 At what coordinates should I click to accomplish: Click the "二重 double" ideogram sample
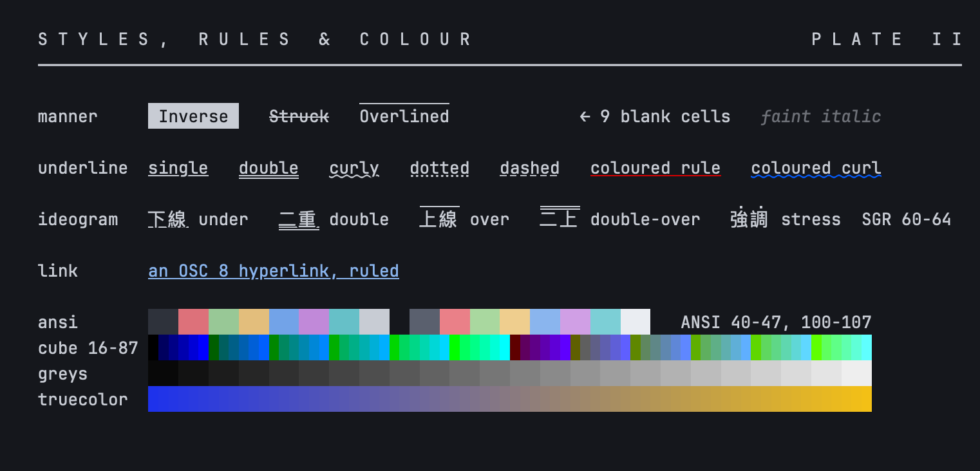point(334,219)
